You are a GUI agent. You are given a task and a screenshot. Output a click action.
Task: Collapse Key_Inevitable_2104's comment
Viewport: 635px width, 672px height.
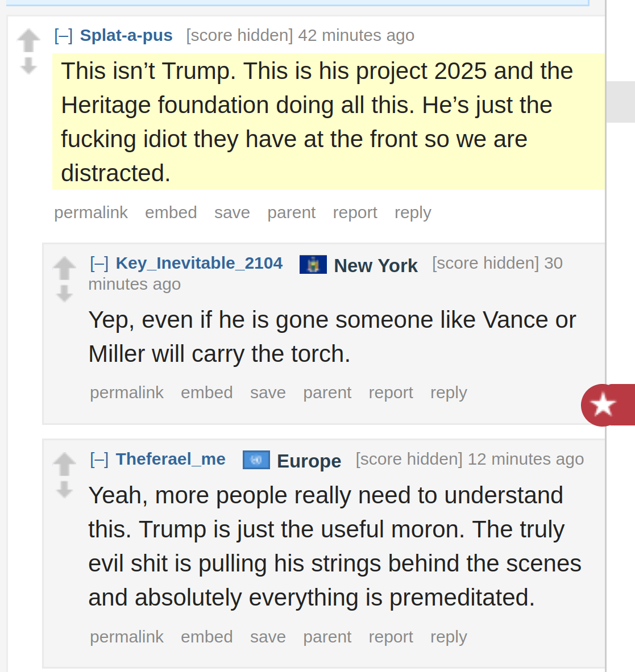pyautogui.click(x=99, y=264)
